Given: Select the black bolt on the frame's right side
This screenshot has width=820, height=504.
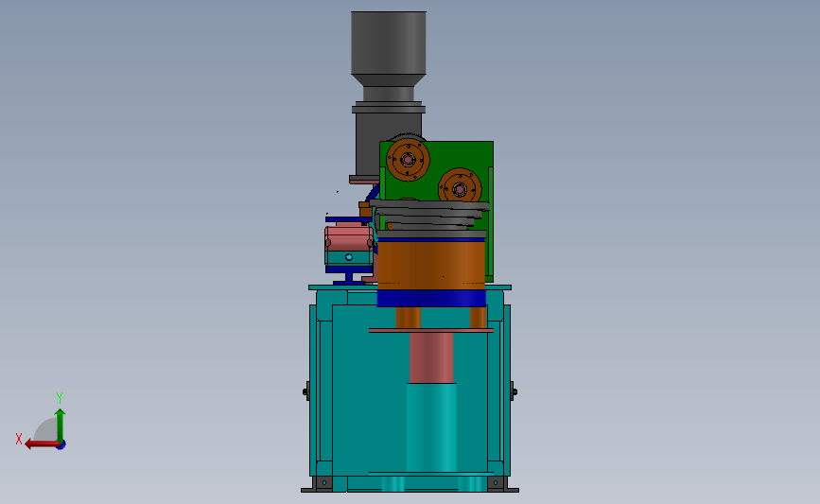Looking at the screenshot, I should [x=514, y=391].
